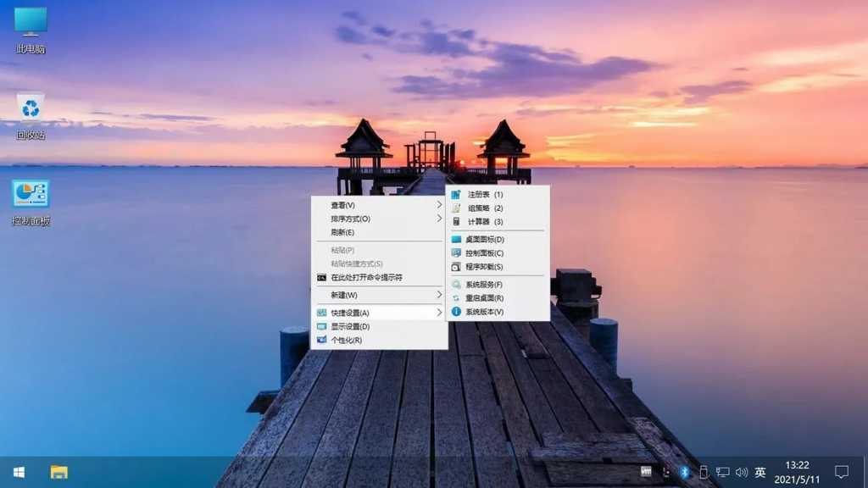Select 刷新 (Refresh) from context menu

pos(373,231)
